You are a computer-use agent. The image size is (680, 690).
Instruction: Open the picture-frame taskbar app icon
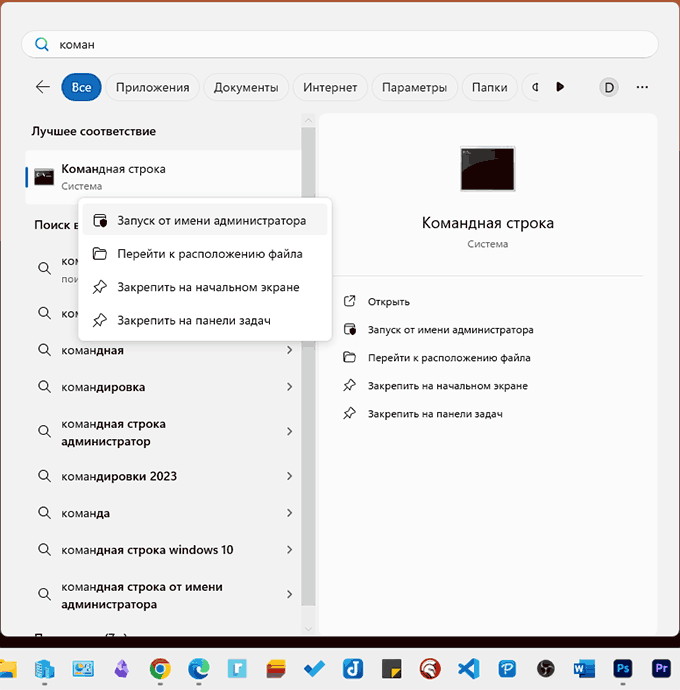click(x=83, y=669)
